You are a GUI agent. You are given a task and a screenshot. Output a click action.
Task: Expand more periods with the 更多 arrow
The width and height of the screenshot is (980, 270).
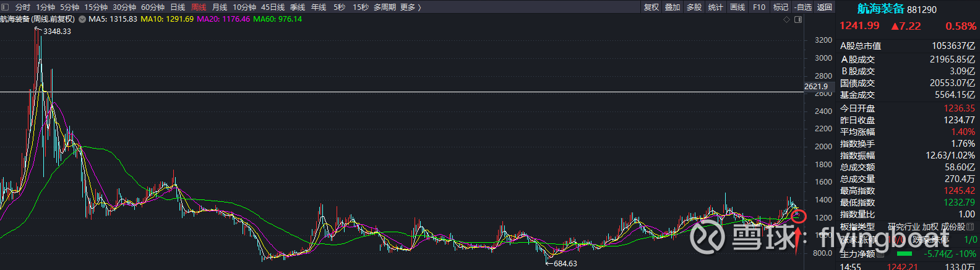tap(411, 7)
